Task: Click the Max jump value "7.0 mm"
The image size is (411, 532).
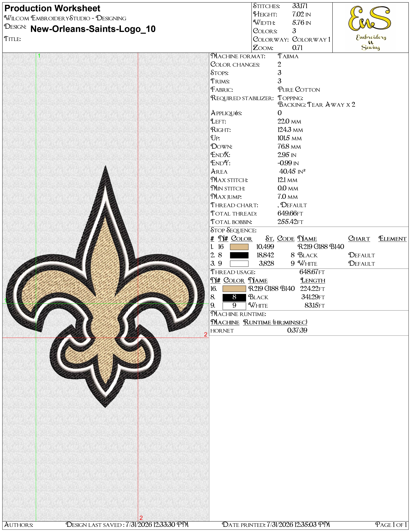Action: (288, 197)
